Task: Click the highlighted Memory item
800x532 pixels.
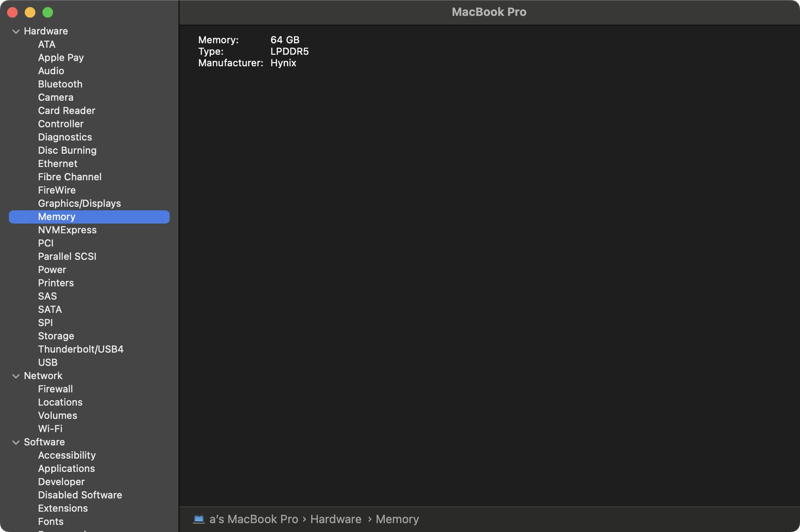Action: pos(89,217)
